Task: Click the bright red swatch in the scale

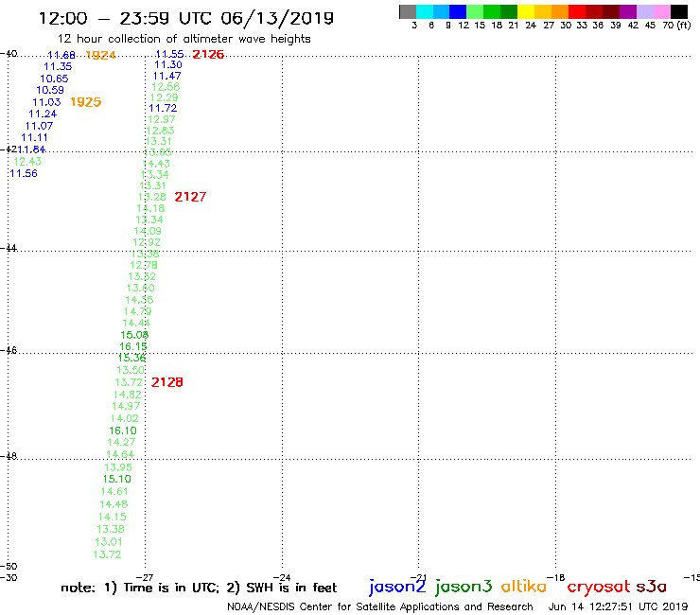Action: coord(577,11)
